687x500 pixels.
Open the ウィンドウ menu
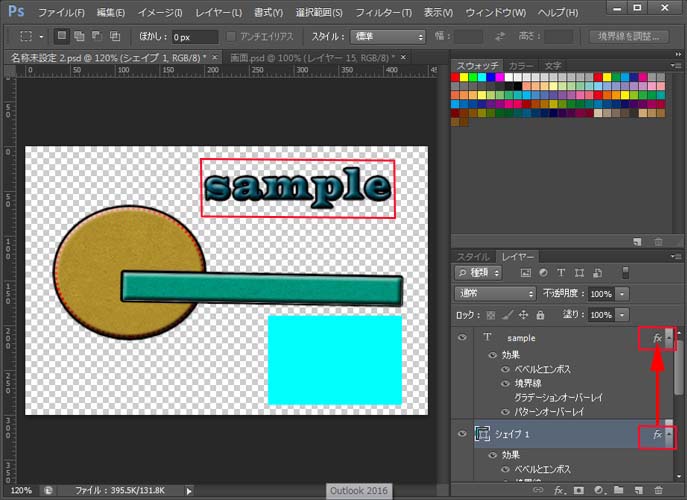pos(496,13)
